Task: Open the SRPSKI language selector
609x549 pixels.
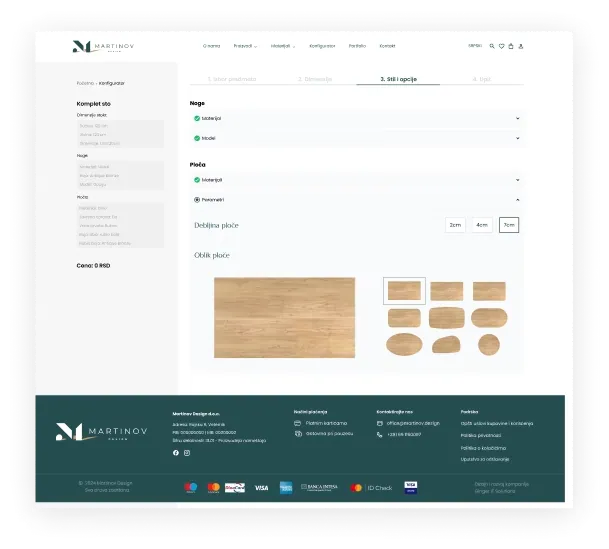Action: click(x=475, y=45)
